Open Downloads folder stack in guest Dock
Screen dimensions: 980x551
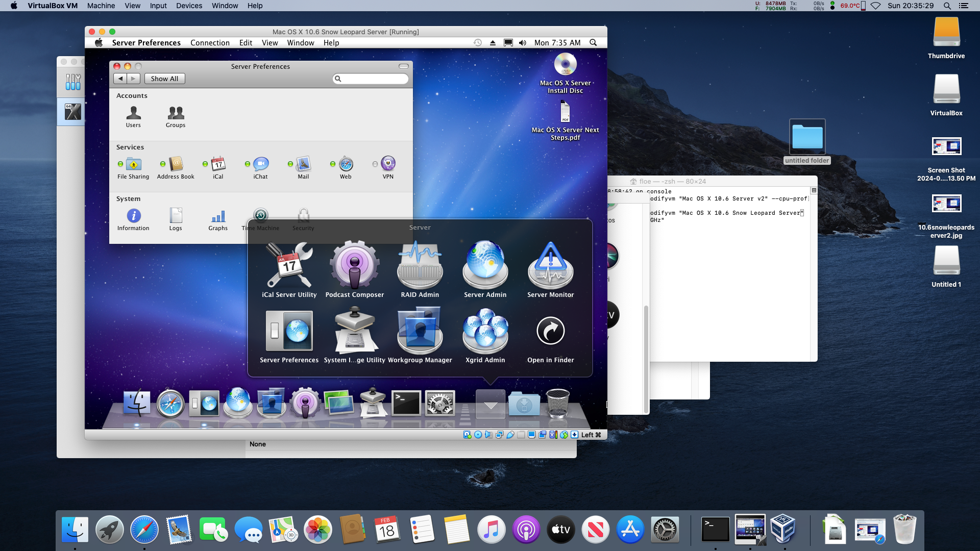click(x=524, y=405)
